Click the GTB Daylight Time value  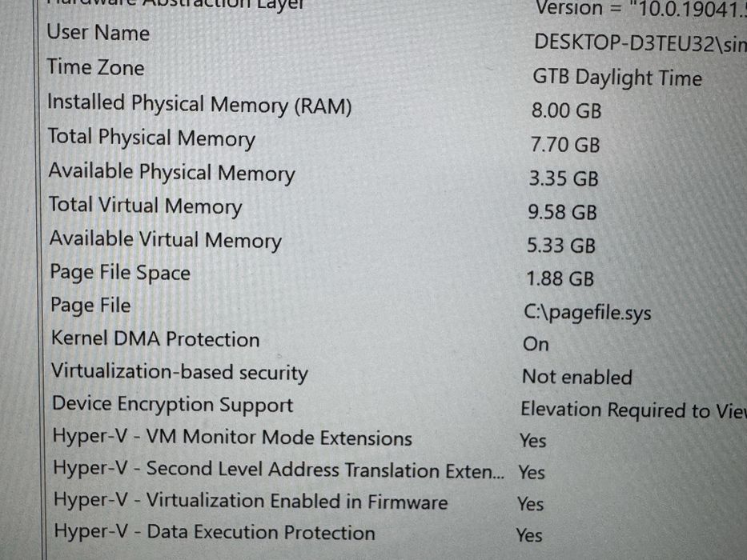click(x=617, y=78)
